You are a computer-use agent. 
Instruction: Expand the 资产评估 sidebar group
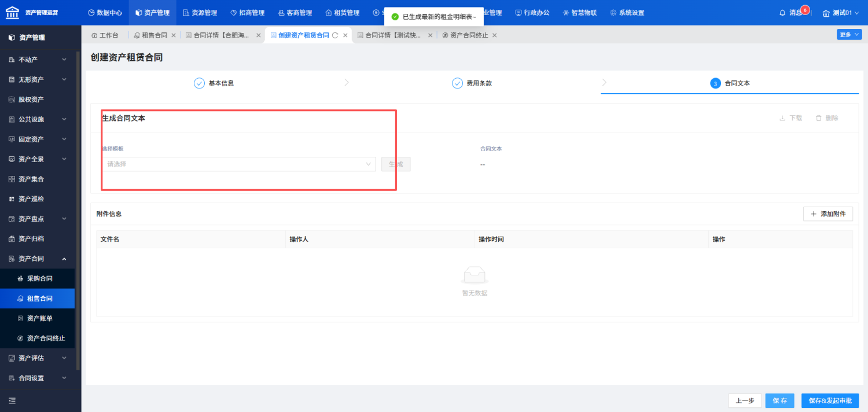pyautogui.click(x=38, y=358)
